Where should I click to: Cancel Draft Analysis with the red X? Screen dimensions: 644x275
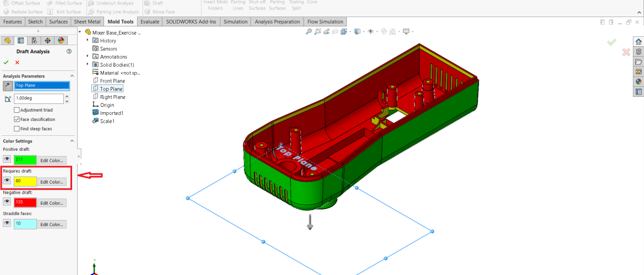pos(17,62)
